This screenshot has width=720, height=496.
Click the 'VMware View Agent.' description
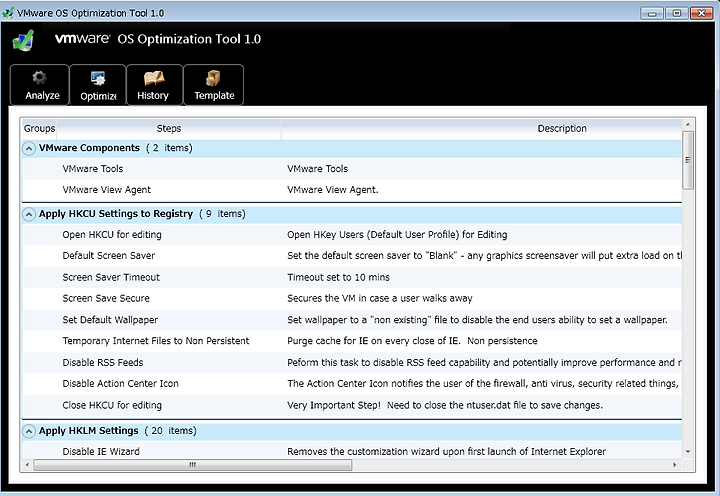point(333,190)
